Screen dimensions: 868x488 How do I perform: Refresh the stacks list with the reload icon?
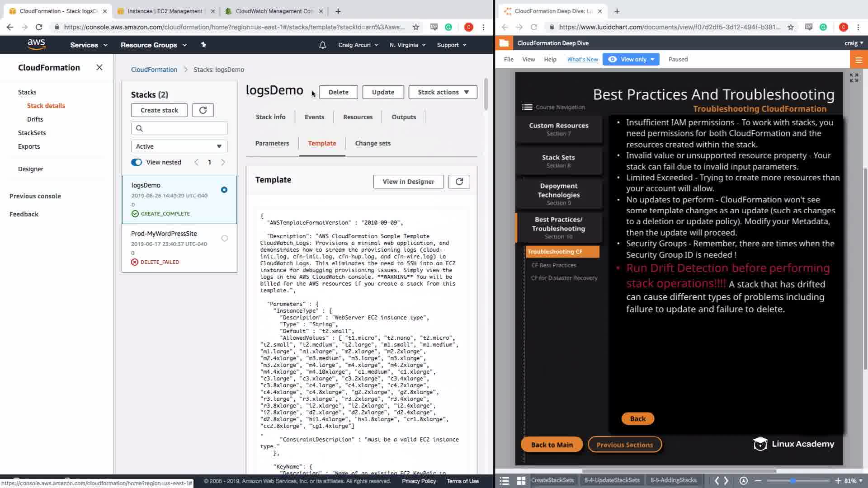203,110
